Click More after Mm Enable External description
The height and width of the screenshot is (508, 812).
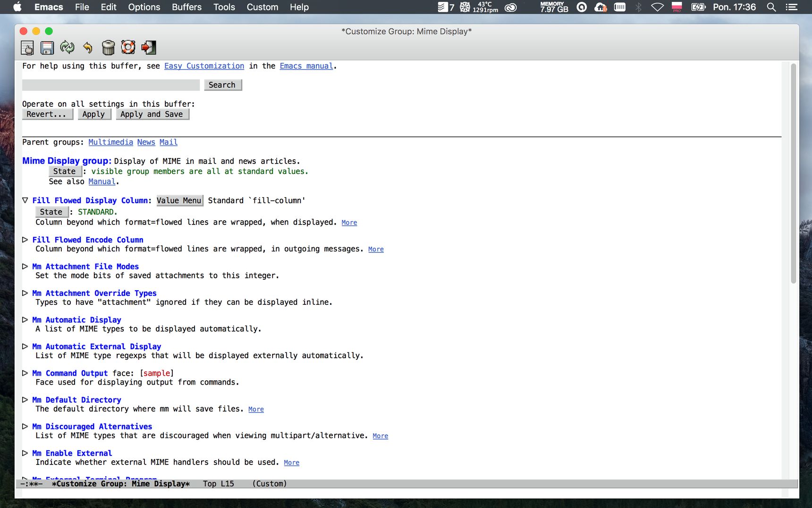pos(291,463)
